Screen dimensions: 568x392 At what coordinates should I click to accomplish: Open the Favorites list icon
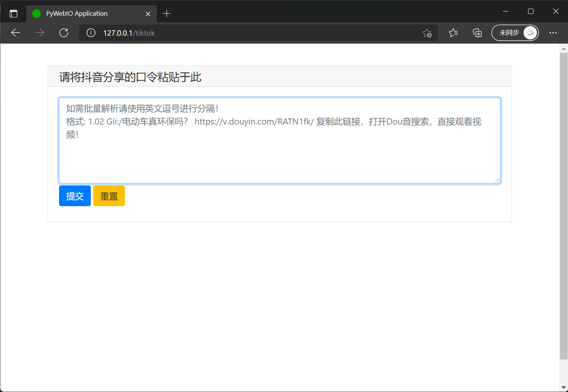coord(453,33)
